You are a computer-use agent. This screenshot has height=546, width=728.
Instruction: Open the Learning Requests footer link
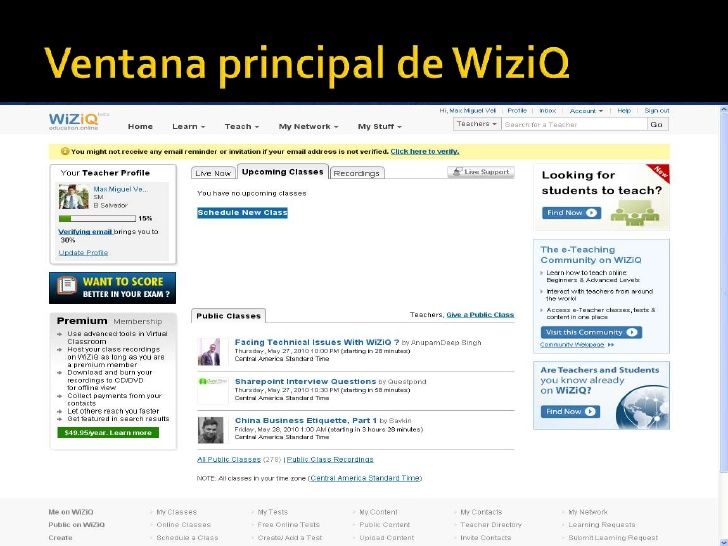(602, 525)
